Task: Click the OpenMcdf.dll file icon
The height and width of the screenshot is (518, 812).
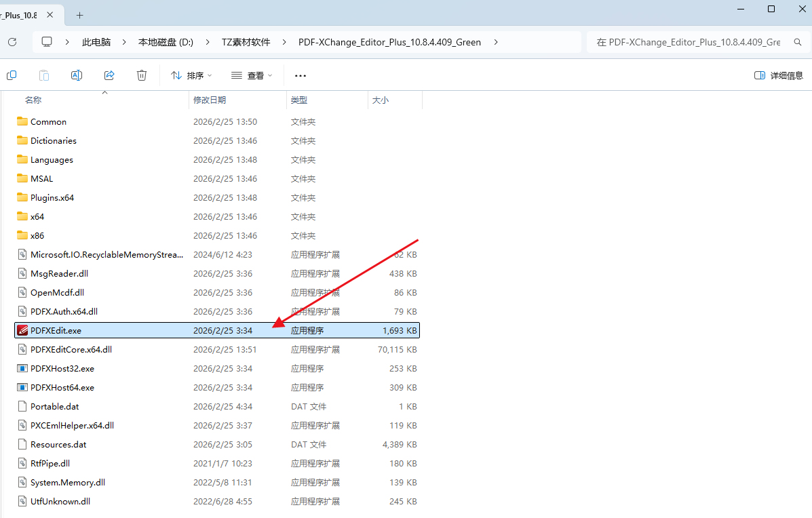Action: coord(22,292)
